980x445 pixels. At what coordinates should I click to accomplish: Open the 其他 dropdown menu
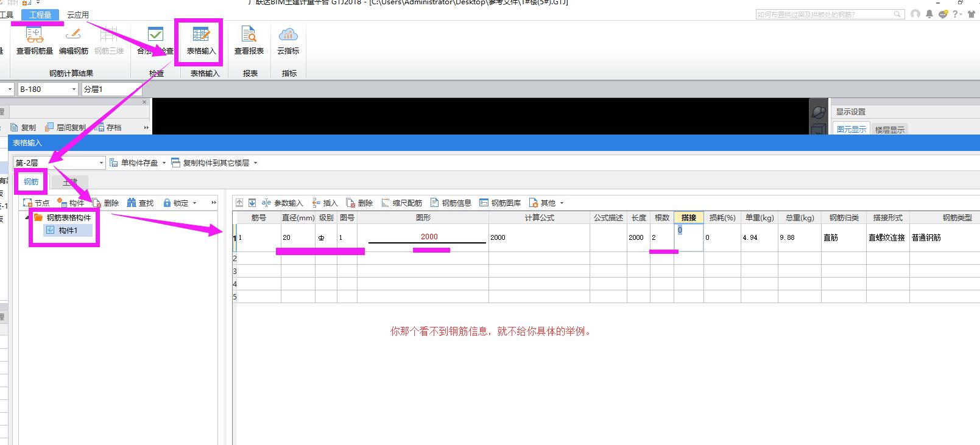click(546, 203)
